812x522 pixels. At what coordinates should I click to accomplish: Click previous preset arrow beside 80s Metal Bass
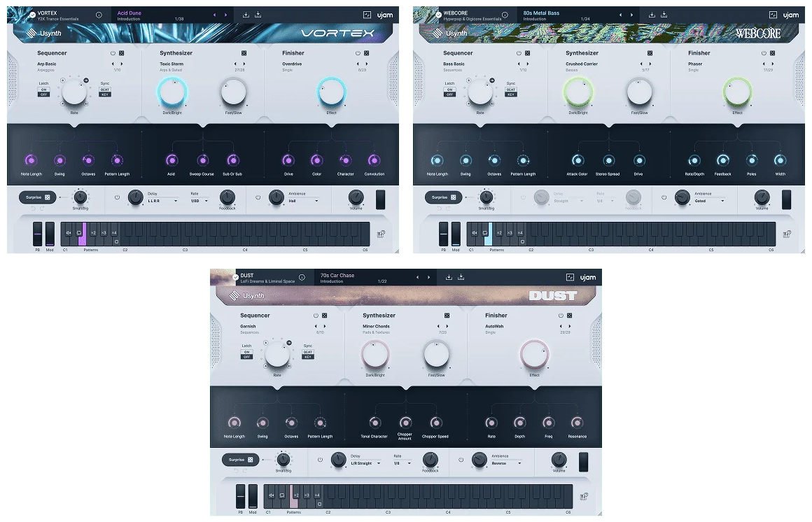[x=620, y=15]
